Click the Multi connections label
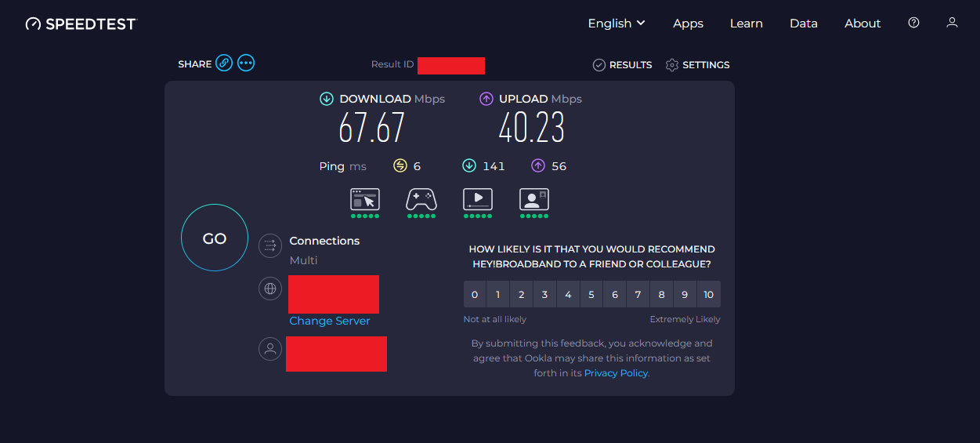This screenshot has width=980, height=443. click(x=303, y=260)
